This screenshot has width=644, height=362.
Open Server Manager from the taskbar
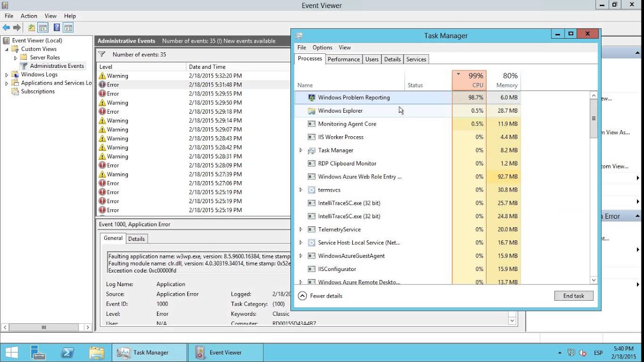pos(38,352)
